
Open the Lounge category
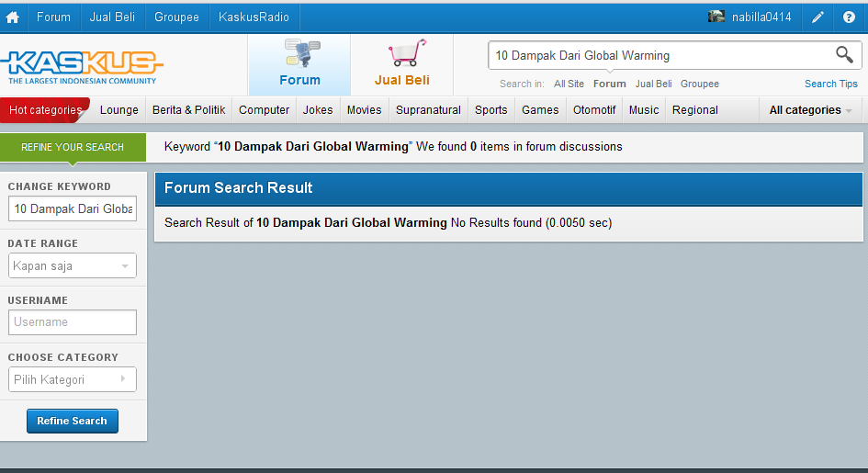[119, 110]
